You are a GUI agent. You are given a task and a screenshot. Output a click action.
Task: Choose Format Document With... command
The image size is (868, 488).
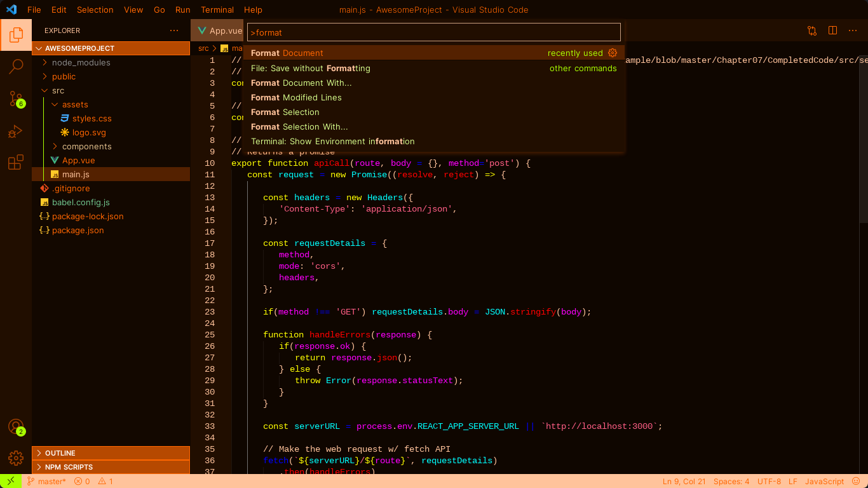[434, 83]
